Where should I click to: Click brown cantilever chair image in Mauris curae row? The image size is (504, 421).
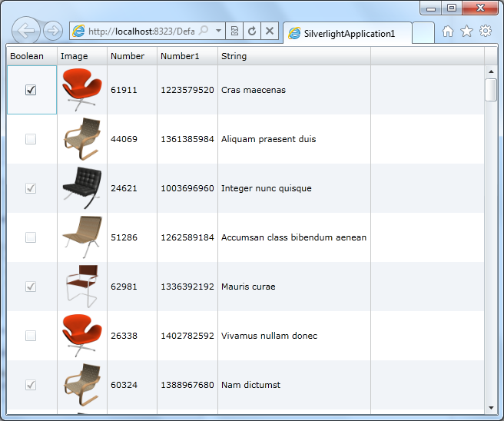click(82, 287)
